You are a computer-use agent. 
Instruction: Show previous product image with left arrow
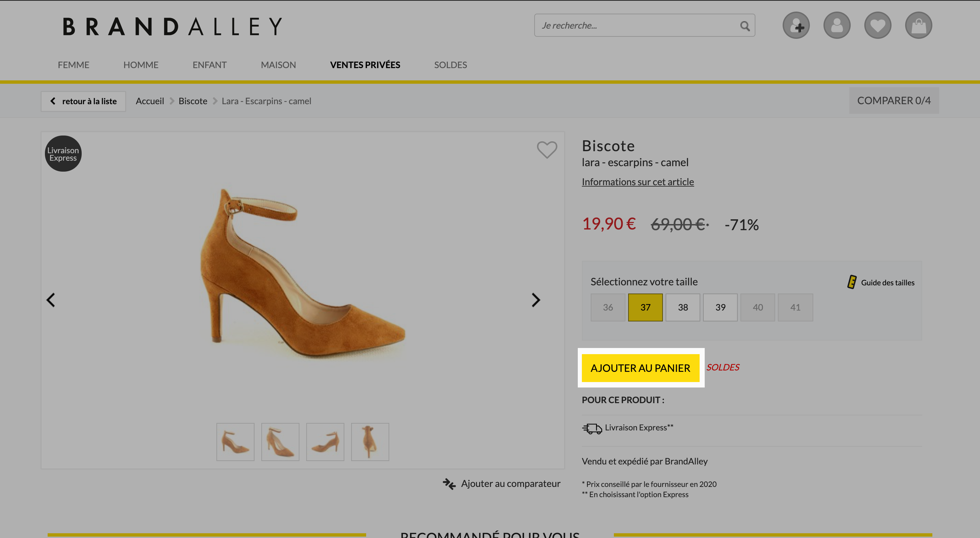(51, 300)
